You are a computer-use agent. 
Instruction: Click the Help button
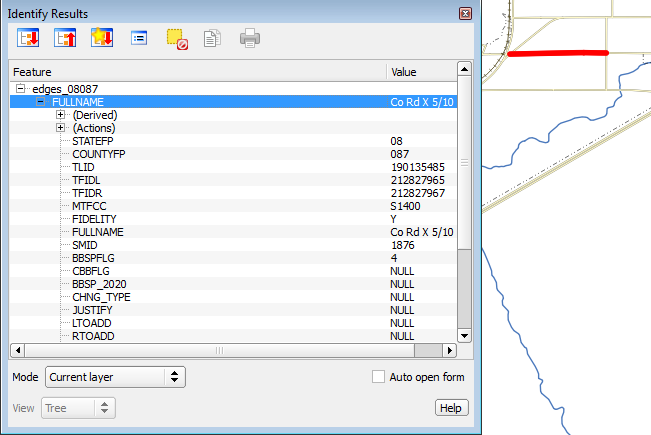[x=451, y=408]
